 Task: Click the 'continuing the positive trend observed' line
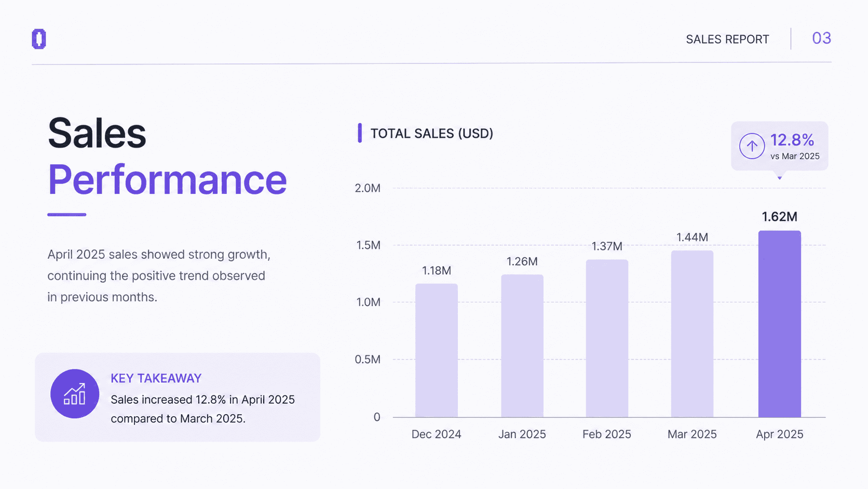[x=156, y=276]
